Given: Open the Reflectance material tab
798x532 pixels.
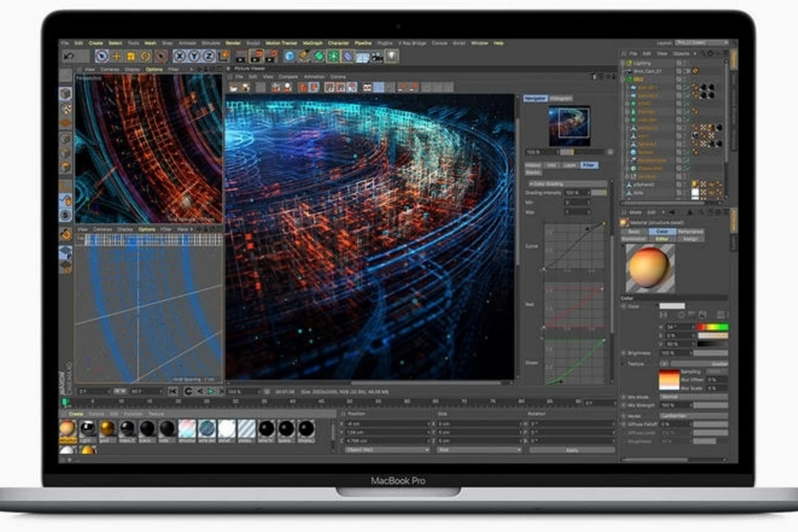Looking at the screenshot, I should 691,231.
